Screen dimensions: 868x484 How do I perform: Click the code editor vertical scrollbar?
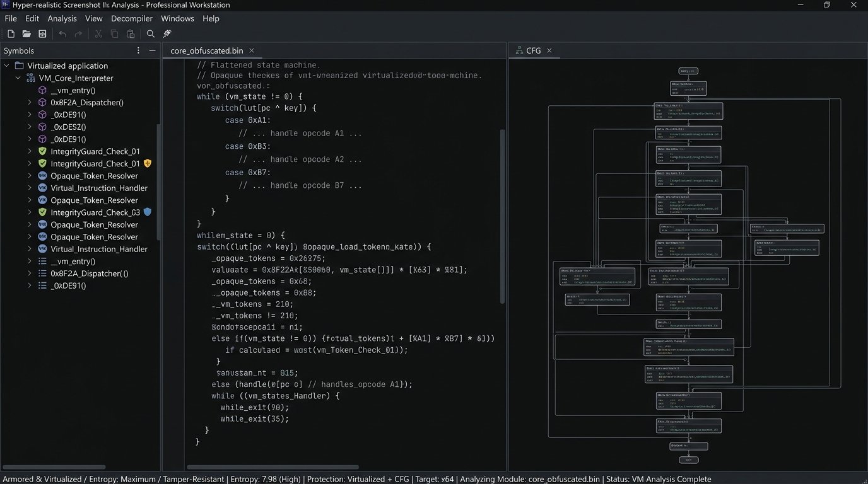(503, 216)
